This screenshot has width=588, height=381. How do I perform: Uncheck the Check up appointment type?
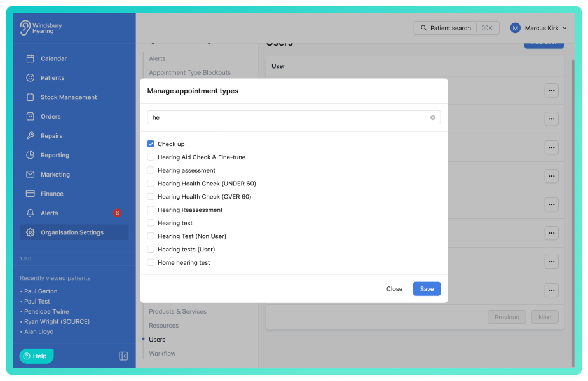click(x=151, y=144)
